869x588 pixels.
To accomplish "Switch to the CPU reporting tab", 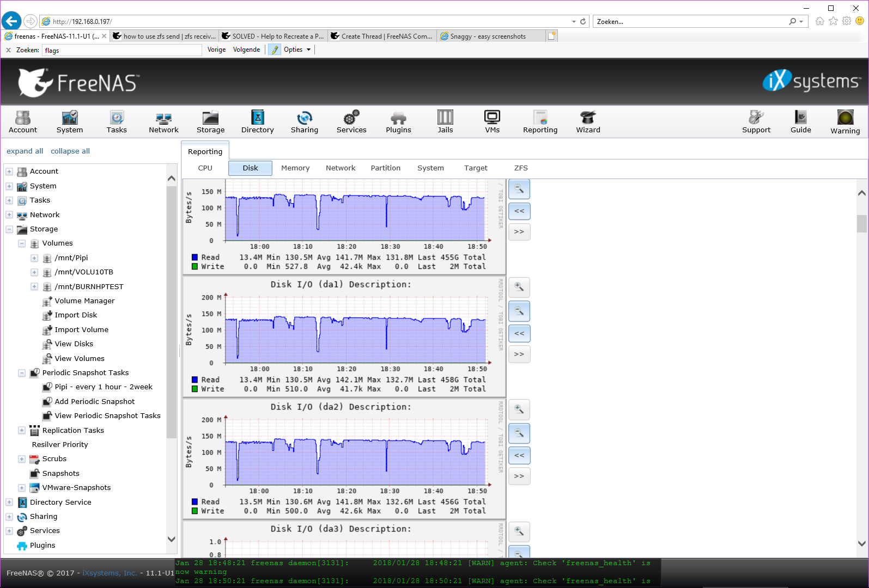I will click(x=205, y=168).
